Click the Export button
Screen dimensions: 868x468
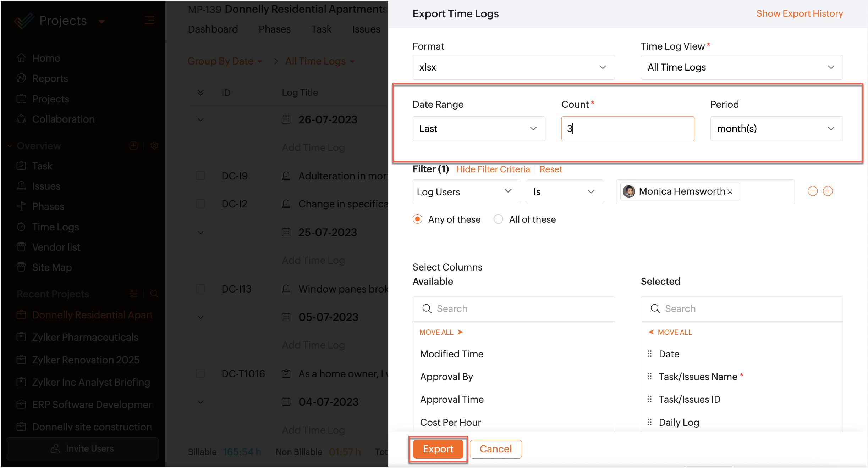438,449
